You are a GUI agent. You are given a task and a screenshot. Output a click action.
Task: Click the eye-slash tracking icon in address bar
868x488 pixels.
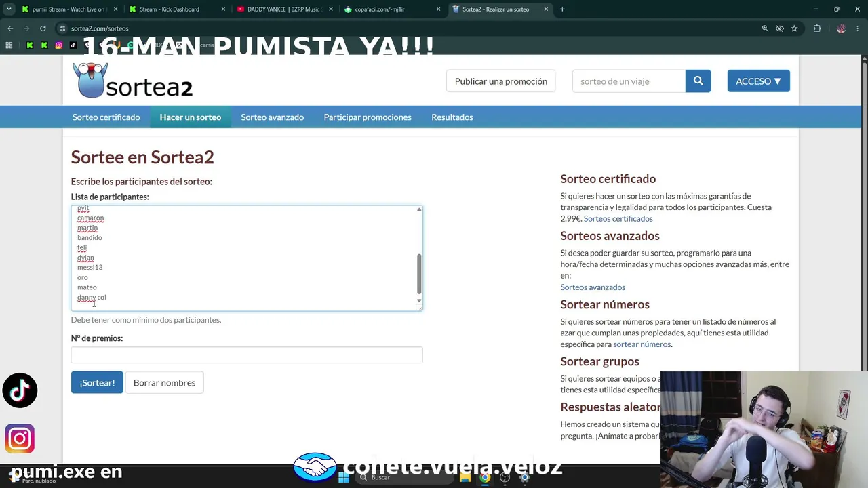[x=780, y=28]
